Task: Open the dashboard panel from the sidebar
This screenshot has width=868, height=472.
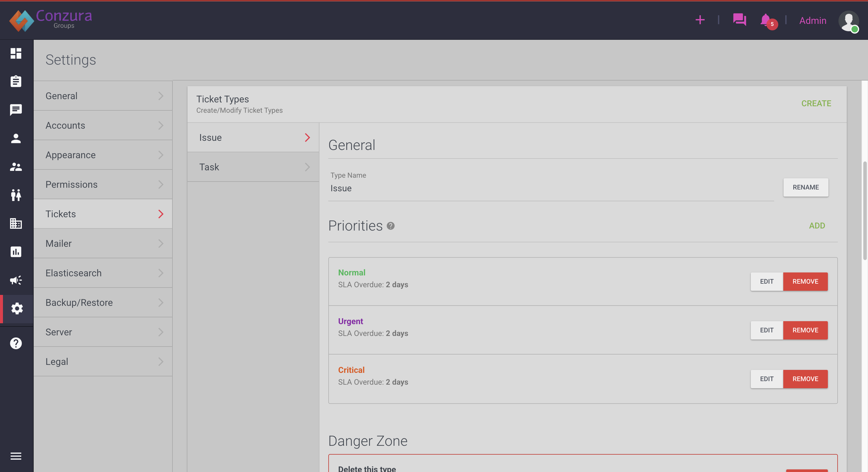Action: coord(16,53)
